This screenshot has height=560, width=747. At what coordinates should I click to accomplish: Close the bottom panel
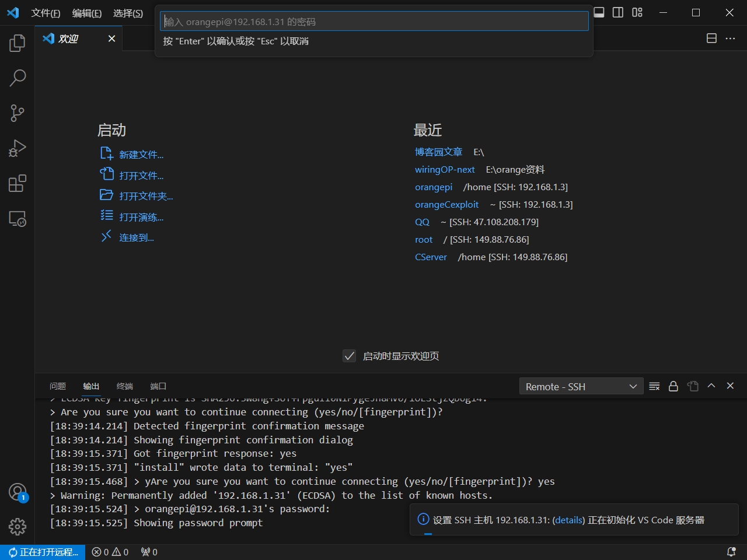point(730,386)
